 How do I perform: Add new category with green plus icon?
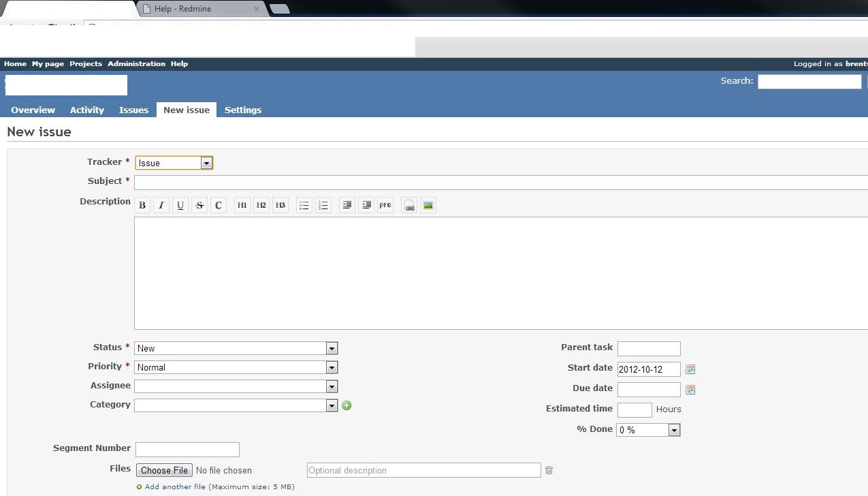[x=347, y=405]
